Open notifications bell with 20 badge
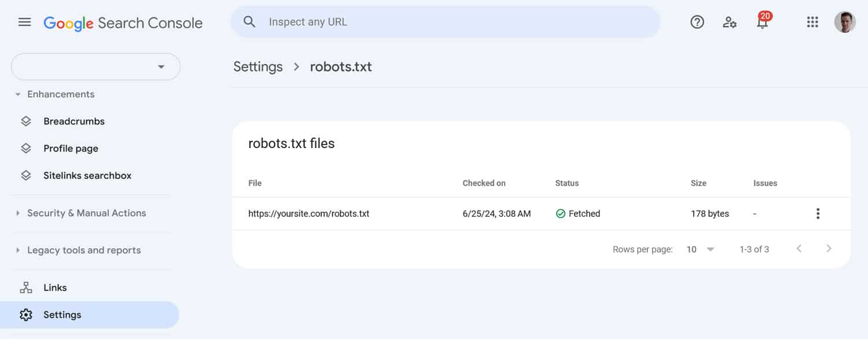868x339 pixels. pyautogui.click(x=763, y=23)
